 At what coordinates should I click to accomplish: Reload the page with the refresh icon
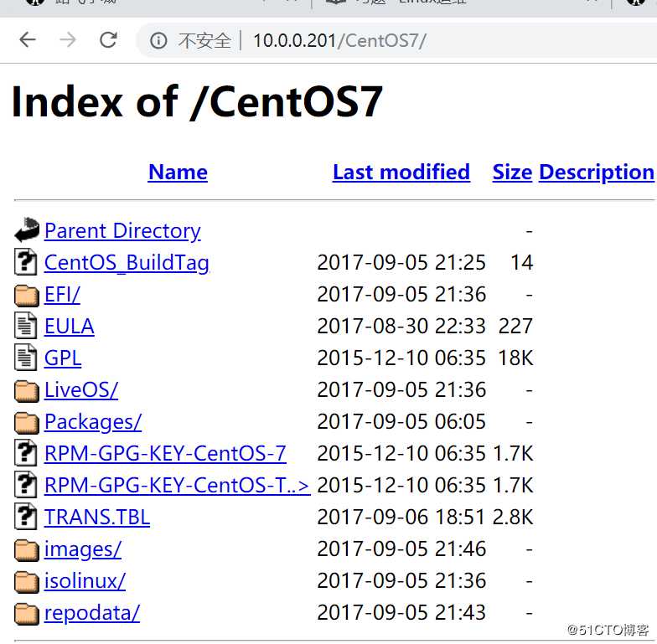[x=109, y=40]
